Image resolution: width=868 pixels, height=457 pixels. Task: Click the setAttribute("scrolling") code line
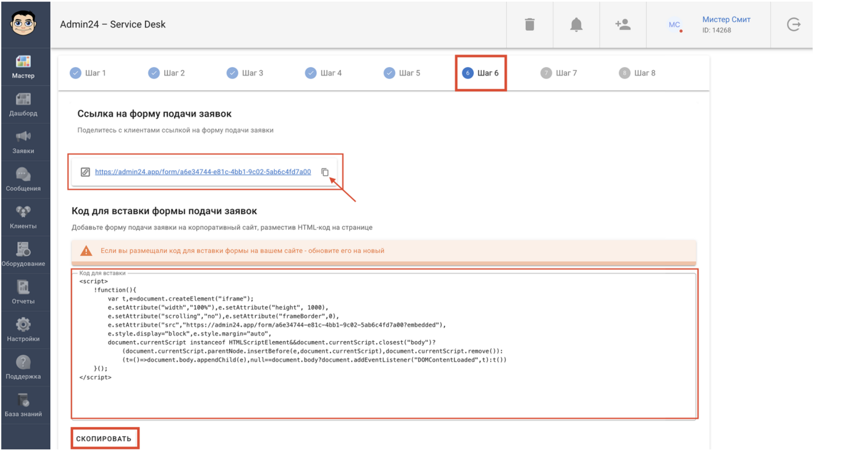(x=223, y=316)
